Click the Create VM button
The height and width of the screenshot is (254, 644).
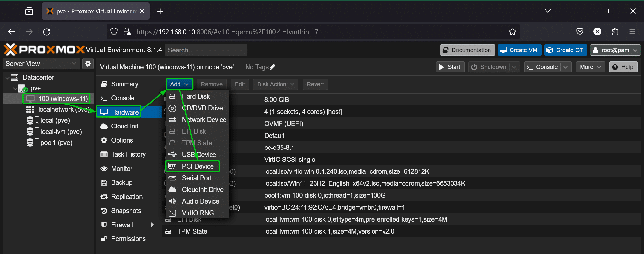coord(519,50)
